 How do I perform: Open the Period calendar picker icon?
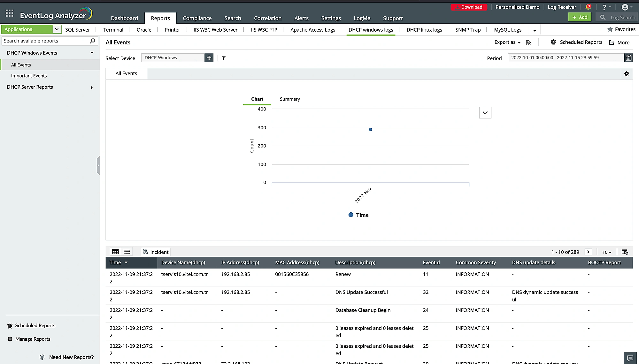[628, 58]
